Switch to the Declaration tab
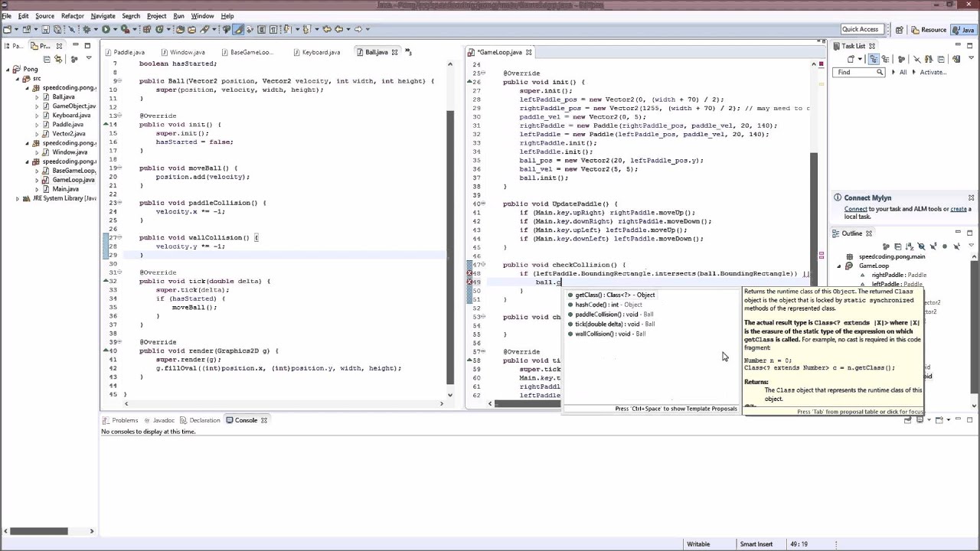The height and width of the screenshot is (551, 980). 200,420
